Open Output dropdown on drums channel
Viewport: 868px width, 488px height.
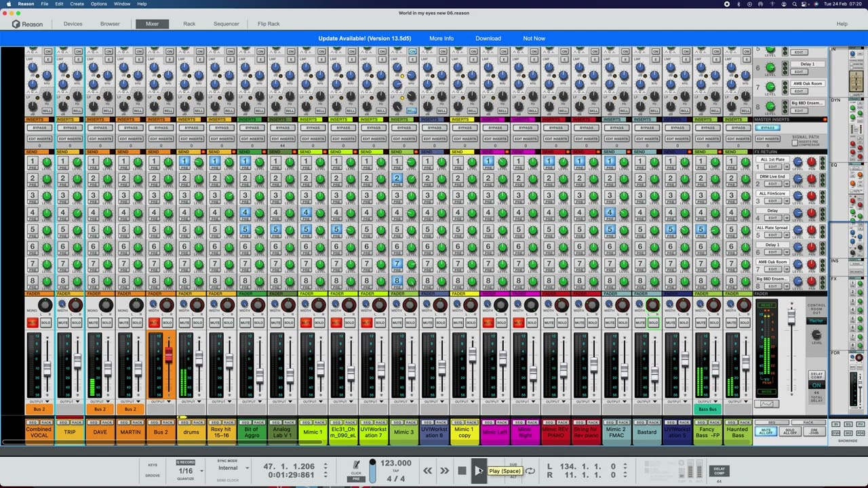(191, 402)
